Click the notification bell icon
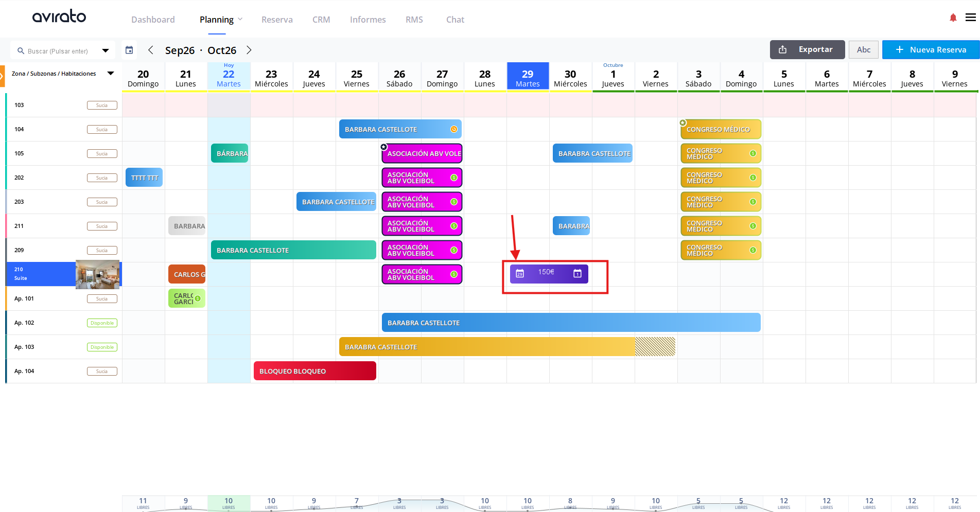 (x=953, y=18)
